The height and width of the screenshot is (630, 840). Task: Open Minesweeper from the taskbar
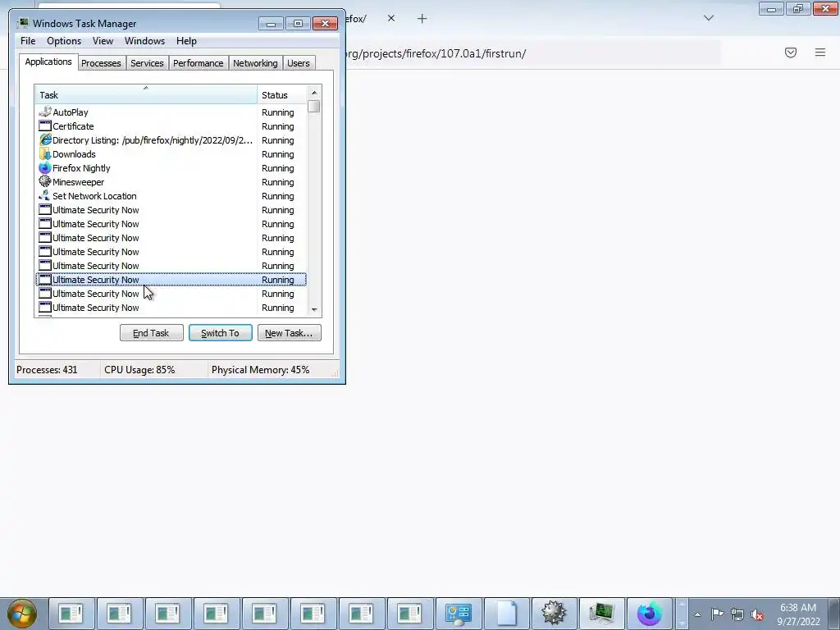[554, 614]
